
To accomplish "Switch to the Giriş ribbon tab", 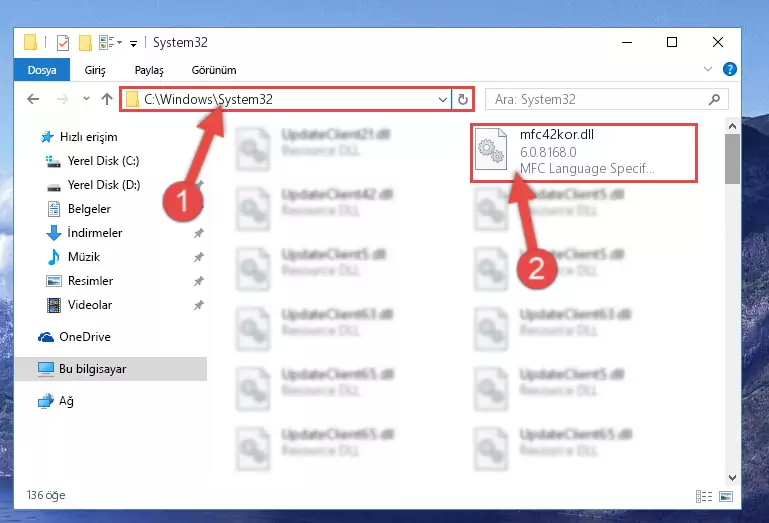I will [x=95, y=70].
